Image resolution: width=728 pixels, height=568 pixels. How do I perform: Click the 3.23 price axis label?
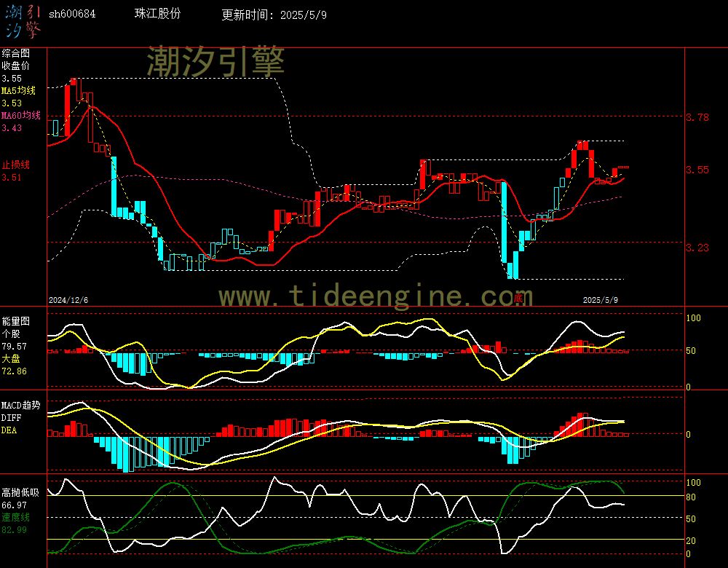[x=698, y=248]
